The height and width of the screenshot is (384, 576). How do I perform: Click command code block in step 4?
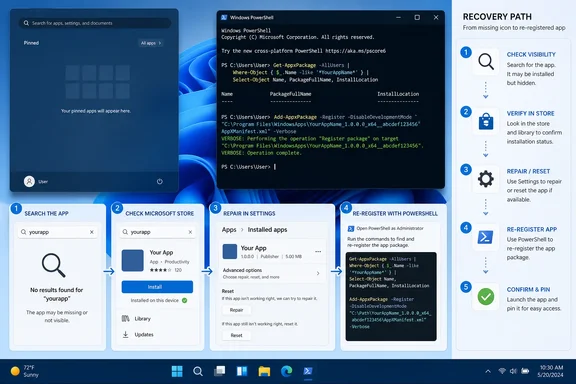(x=391, y=297)
